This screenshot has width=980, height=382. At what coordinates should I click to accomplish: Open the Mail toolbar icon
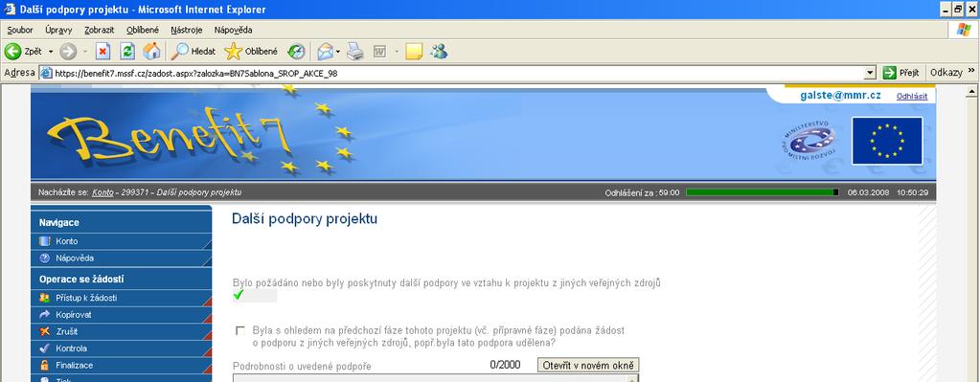tap(325, 51)
